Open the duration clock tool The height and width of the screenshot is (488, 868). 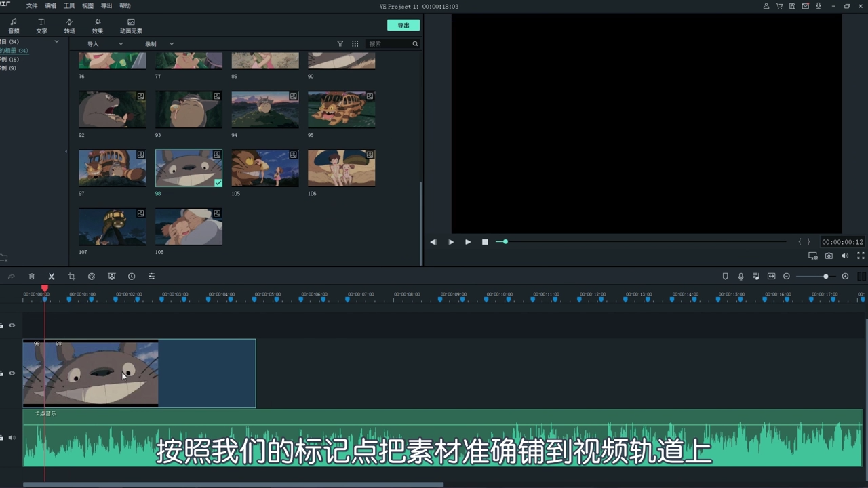pos(132,277)
